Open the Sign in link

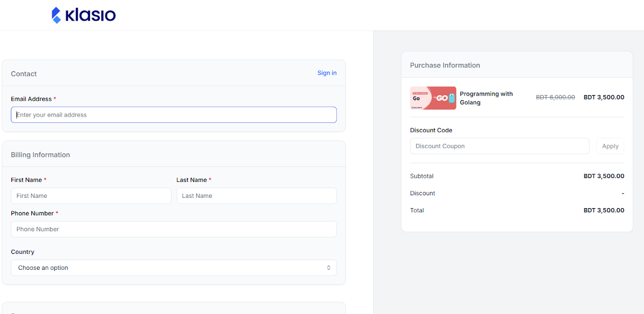pos(327,73)
